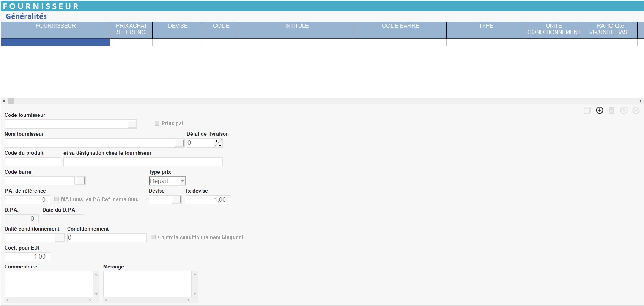
Task: Expand the Type prix dropdown
Action: [x=182, y=181]
